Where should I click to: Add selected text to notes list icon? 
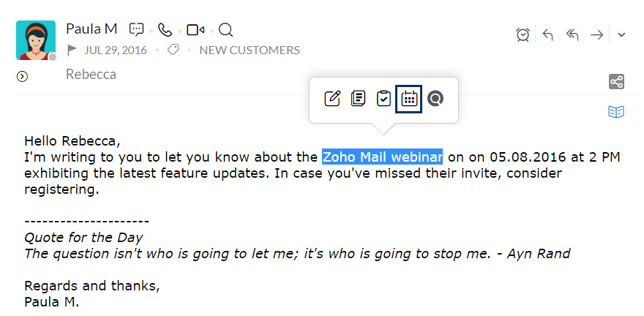358,98
